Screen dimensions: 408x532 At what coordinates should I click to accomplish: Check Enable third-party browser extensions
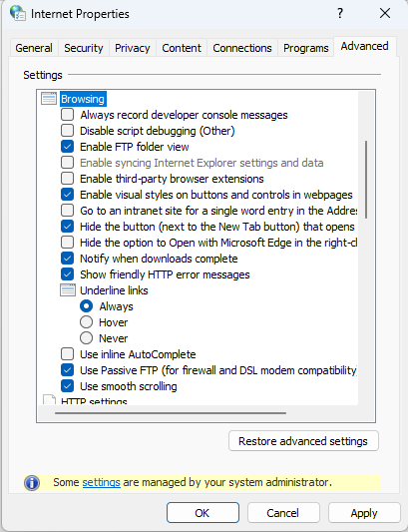[67, 179]
